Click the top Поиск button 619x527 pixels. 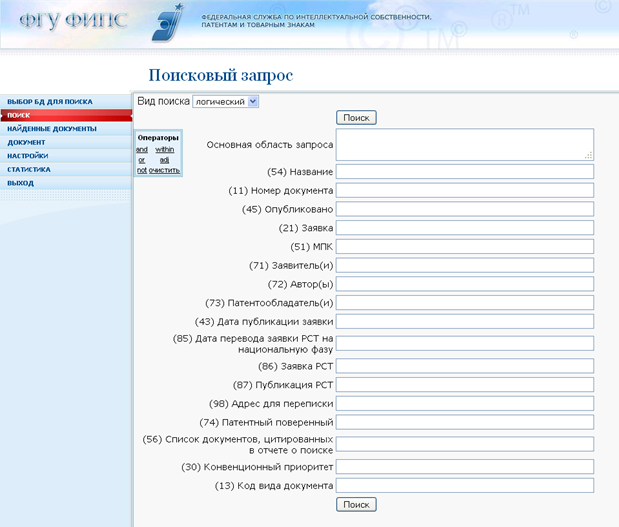(x=356, y=118)
